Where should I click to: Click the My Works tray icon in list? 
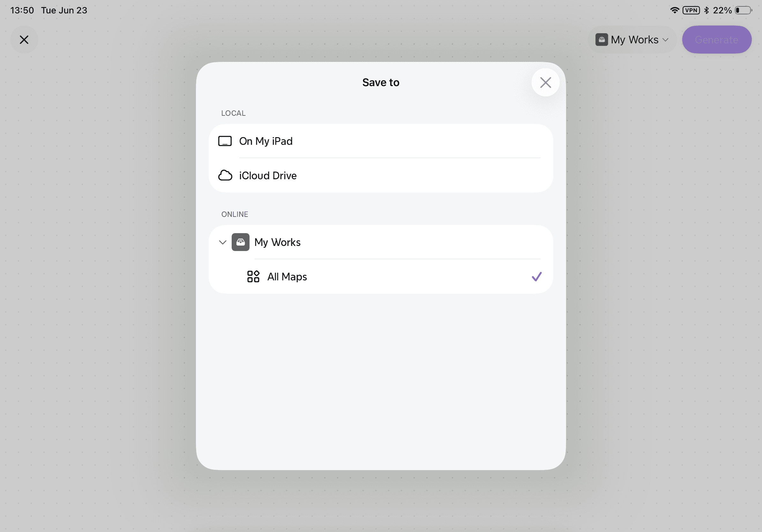(x=240, y=242)
